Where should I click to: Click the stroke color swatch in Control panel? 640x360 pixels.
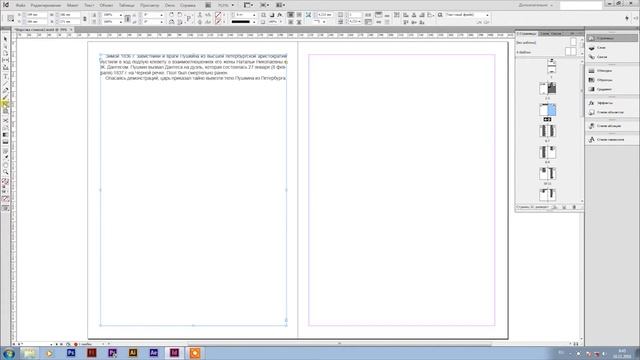point(218,22)
